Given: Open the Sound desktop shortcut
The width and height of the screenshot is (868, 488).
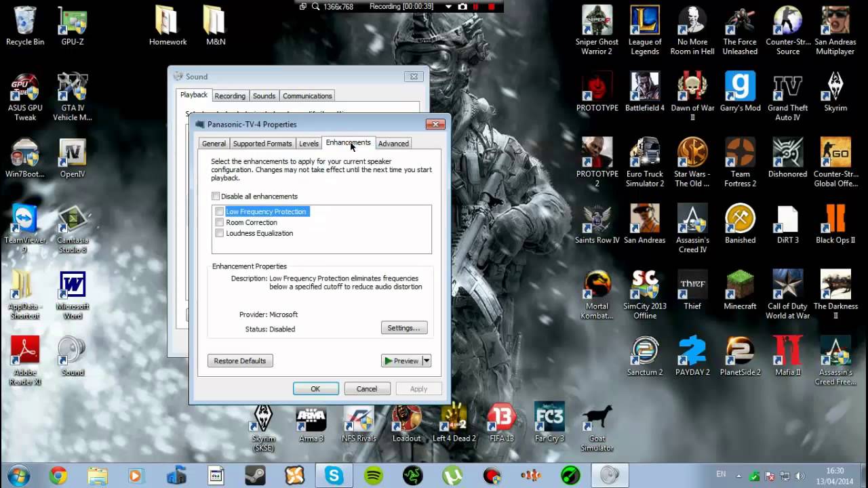Looking at the screenshot, I should click(72, 356).
